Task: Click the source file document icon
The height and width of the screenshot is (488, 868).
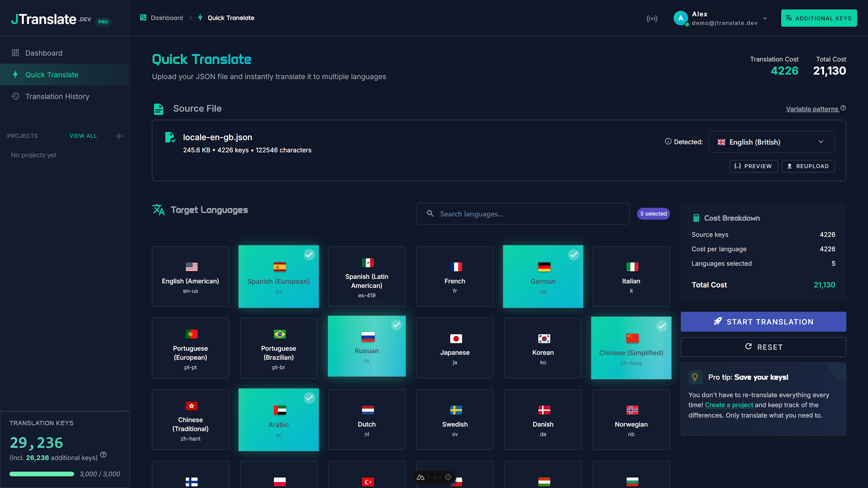Action: pos(159,108)
